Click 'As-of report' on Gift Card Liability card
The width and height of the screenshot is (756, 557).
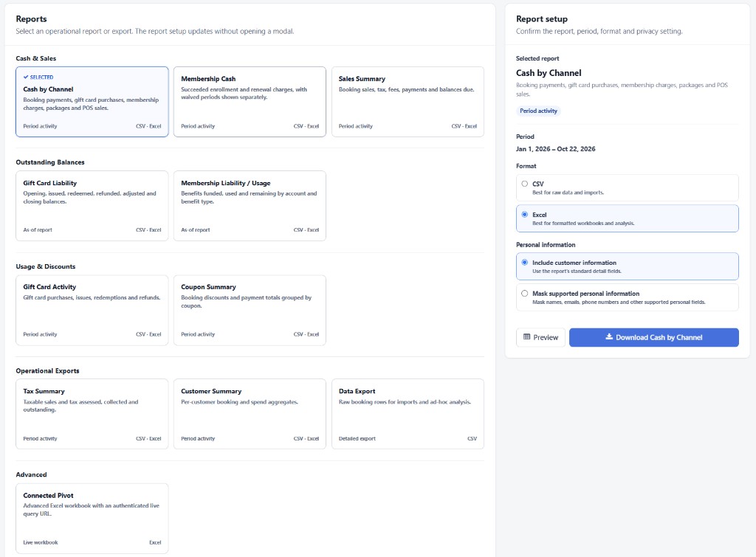point(38,230)
